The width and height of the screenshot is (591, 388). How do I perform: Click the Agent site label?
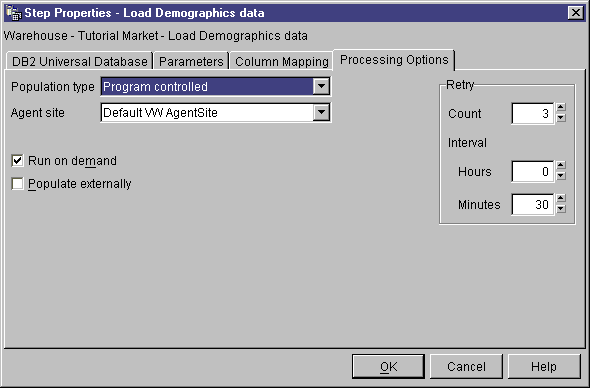tap(38, 113)
